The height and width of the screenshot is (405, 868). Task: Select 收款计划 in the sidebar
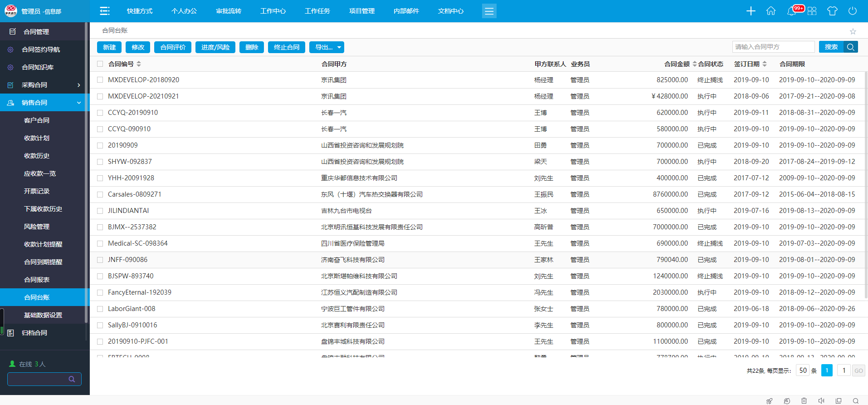(37, 138)
